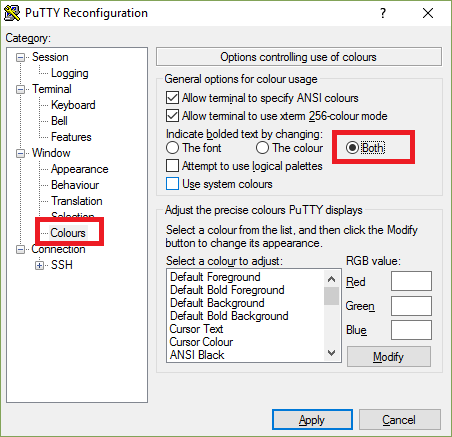452x437 pixels.
Task: Collapse the Session tree node
Action: point(21,58)
